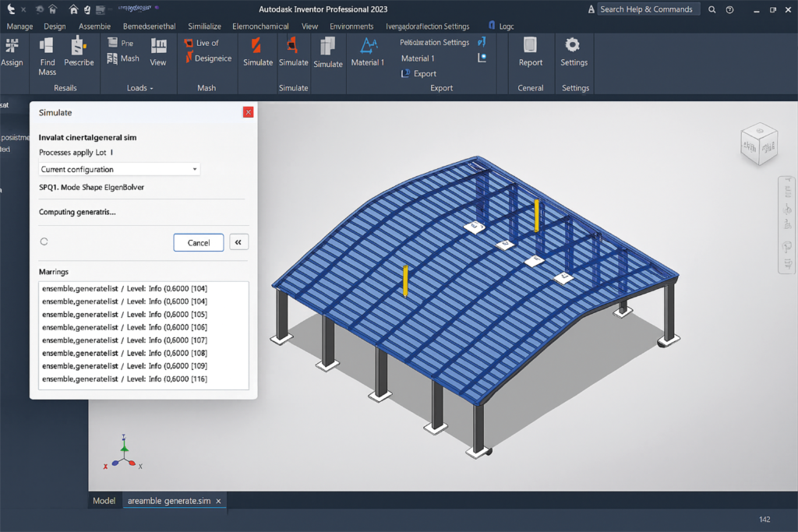This screenshot has width=798, height=532.
Task: Select the Material 1 icon
Action: point(368,46)
